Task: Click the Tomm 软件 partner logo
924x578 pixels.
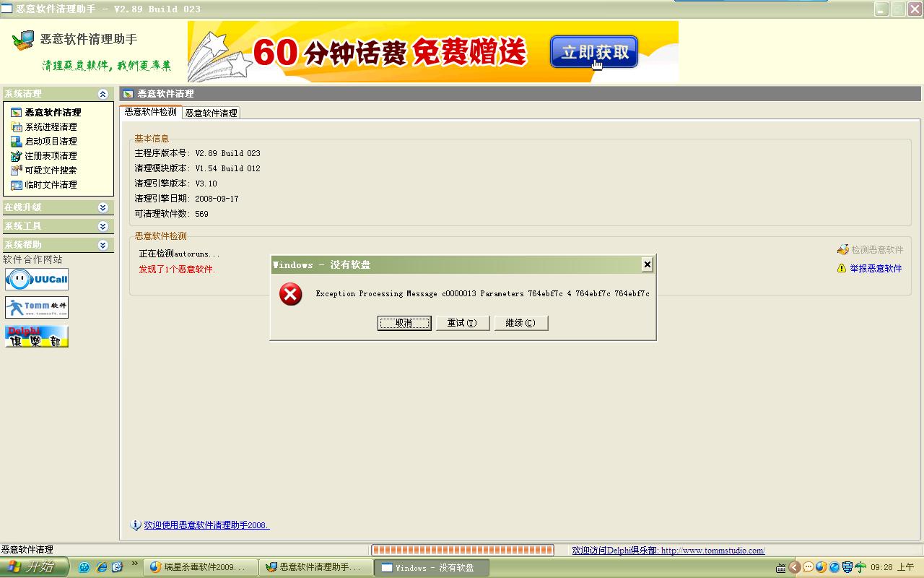Action: (37, 307)
